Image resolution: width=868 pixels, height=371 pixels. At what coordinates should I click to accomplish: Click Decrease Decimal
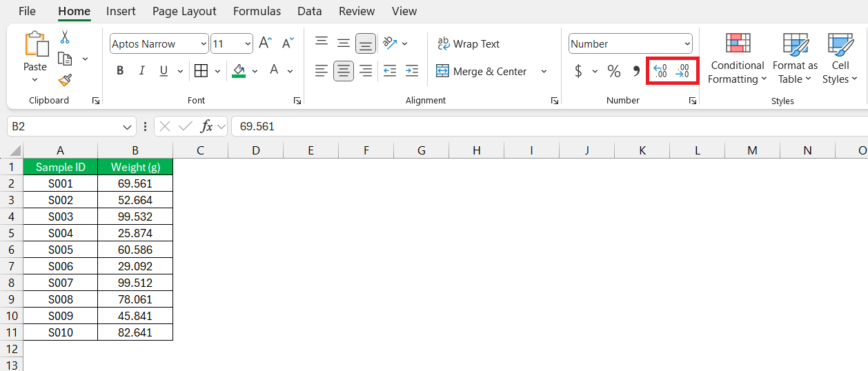click(x=682, y=71)
